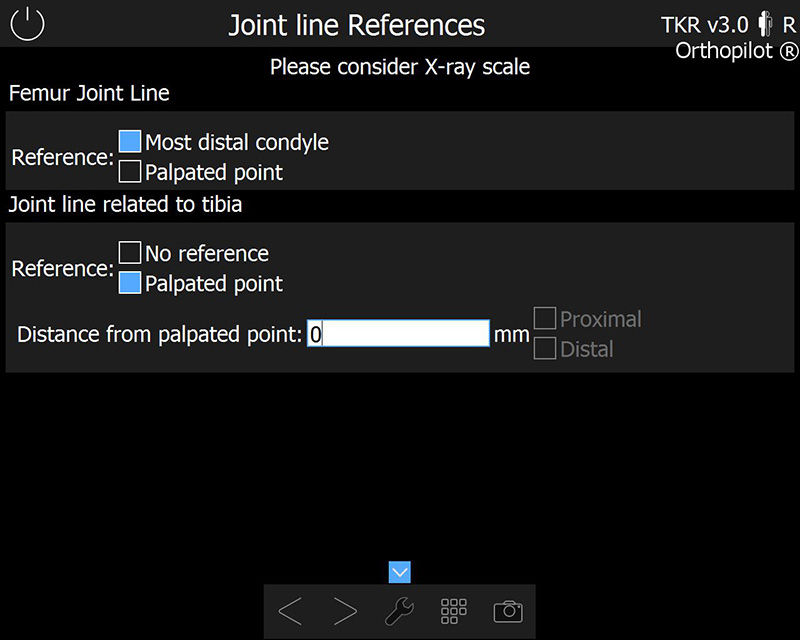This screenshot has width=800, height=640.
Task: Click inside the distance from palpated point field
Action: tap(400, 333)
